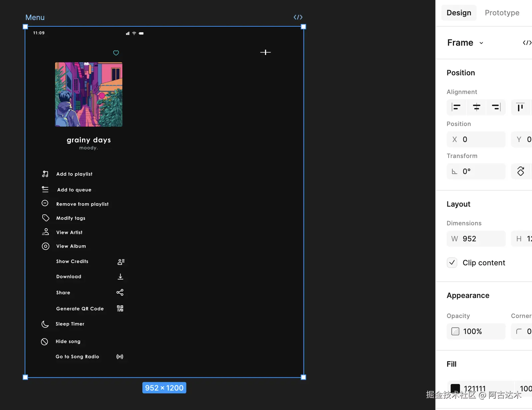Click the View Artist text
This screenshot has width=532, height=410.
coord(69,232)
